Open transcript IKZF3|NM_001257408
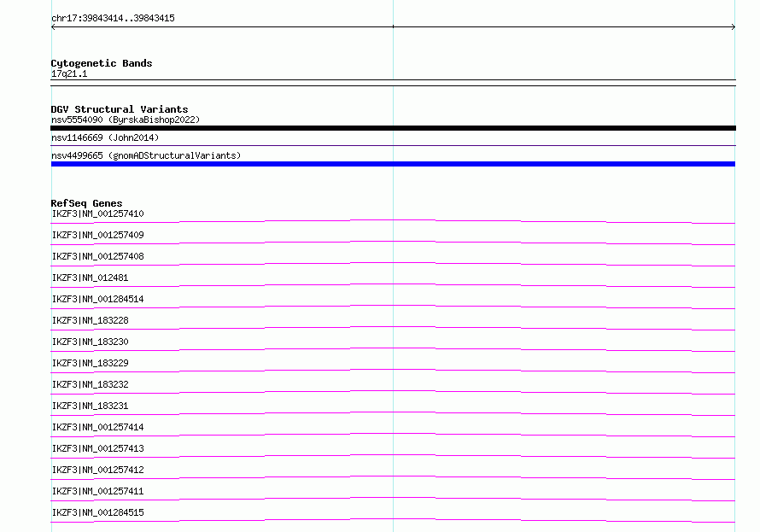The image size is (760, 532). [98, 256]
